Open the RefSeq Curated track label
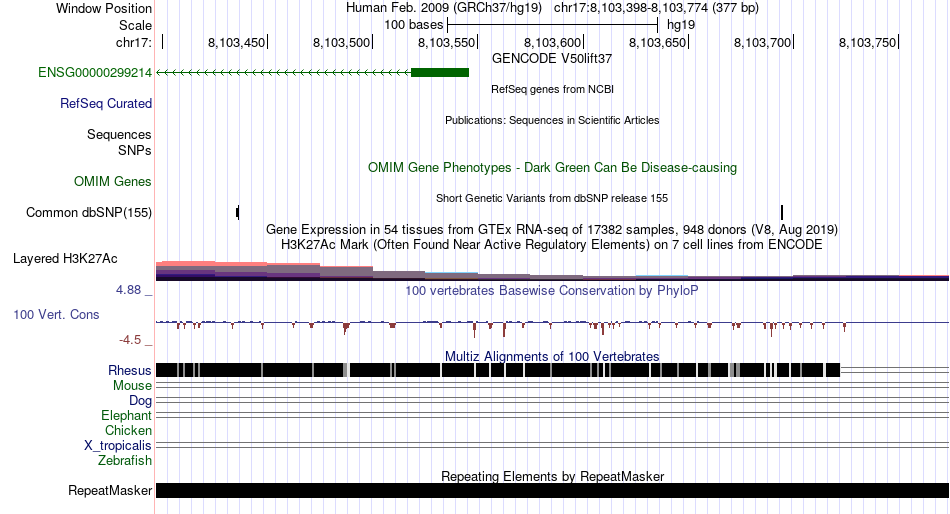The height and width of the screenshot is (514, 950). click(106, 104)
